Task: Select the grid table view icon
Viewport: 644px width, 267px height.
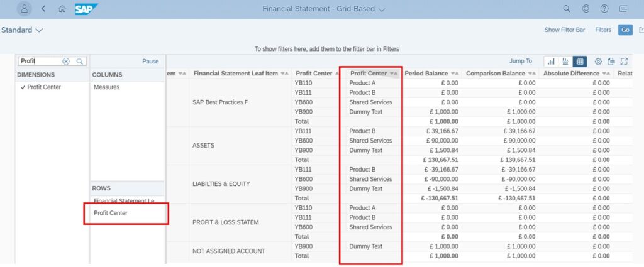Action: pyautogui.click(x=580, y=62)
